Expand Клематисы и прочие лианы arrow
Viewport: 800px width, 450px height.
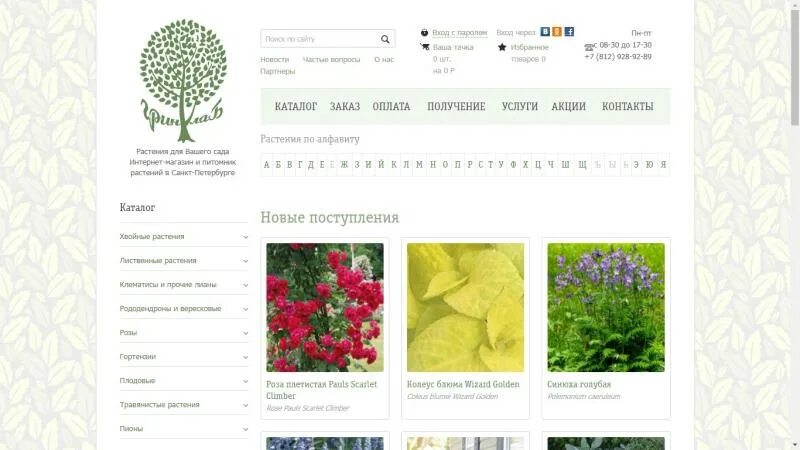[245, 285]
